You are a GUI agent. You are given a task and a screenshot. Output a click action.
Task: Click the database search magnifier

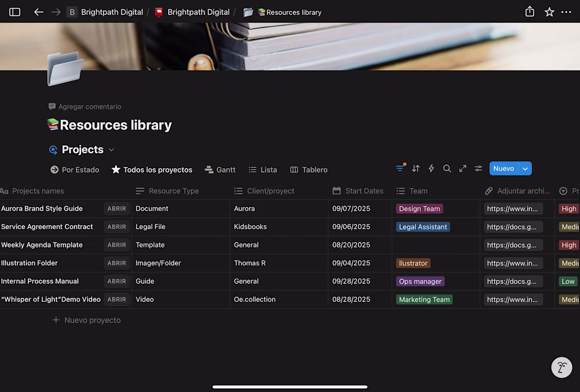[447, 169]
